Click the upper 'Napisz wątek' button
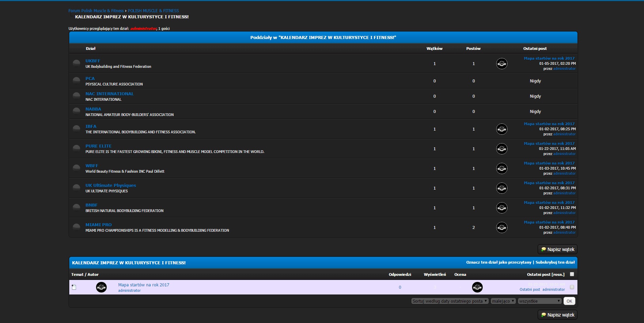644x323 pixels. [557, 249]
